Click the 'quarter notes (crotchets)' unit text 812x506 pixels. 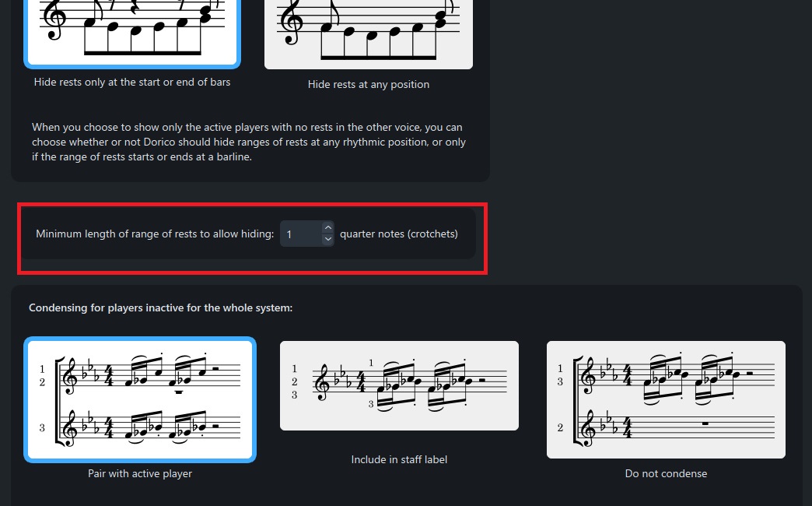pos(399,234)
